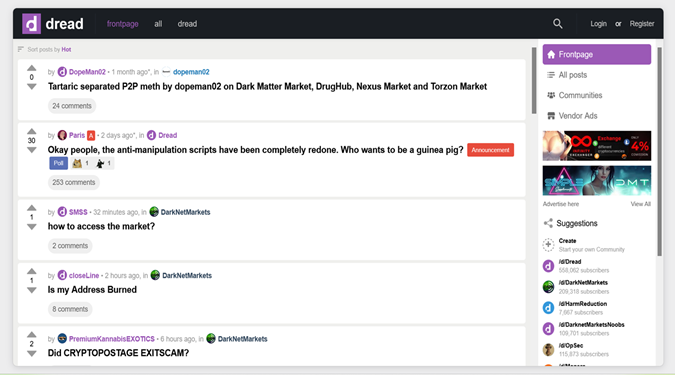Click the red Announcement tag
The image size is (675, 375).
[x=490, y=150]
